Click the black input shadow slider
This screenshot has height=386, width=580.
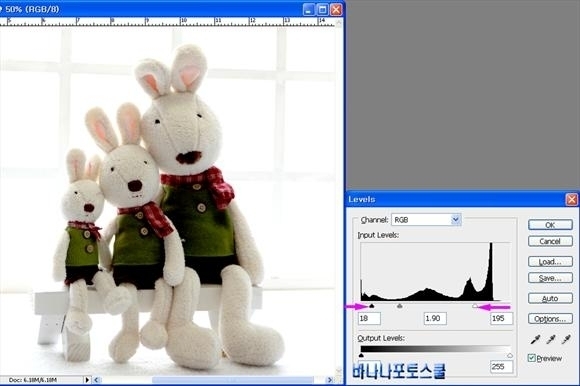(372, 306)
